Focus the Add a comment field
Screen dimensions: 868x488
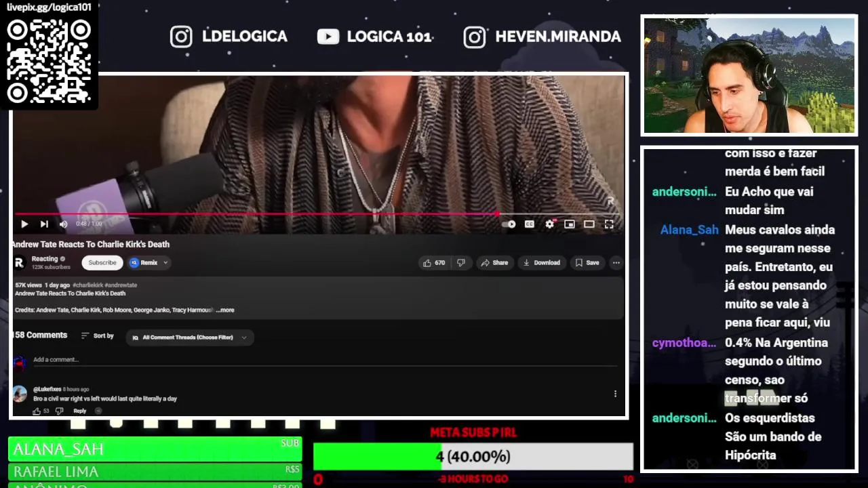(x=324, y=360)
